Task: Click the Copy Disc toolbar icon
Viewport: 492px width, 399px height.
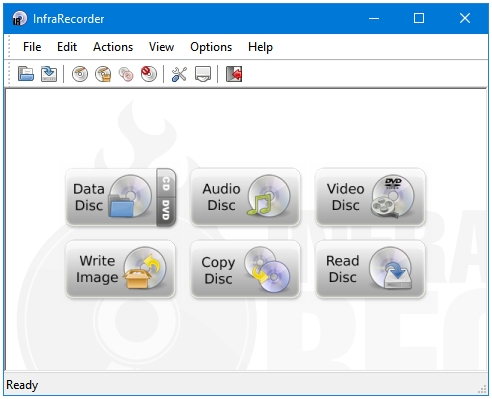Action: [x=126, y=74]
